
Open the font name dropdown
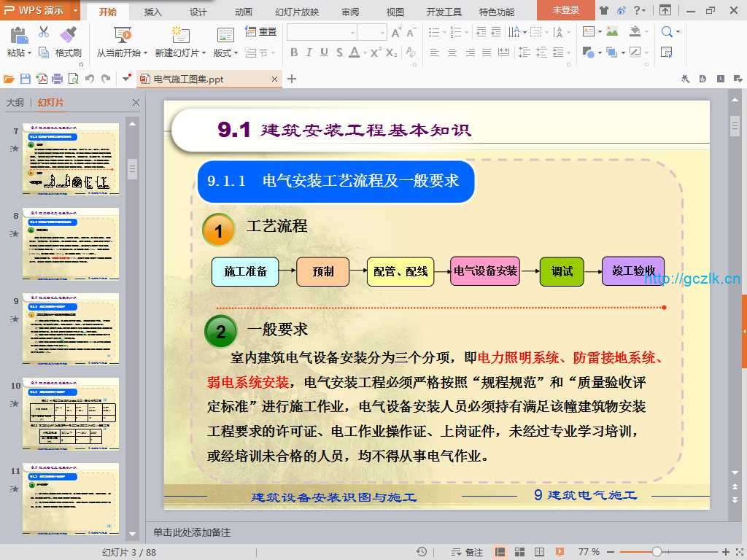[352, 32]
